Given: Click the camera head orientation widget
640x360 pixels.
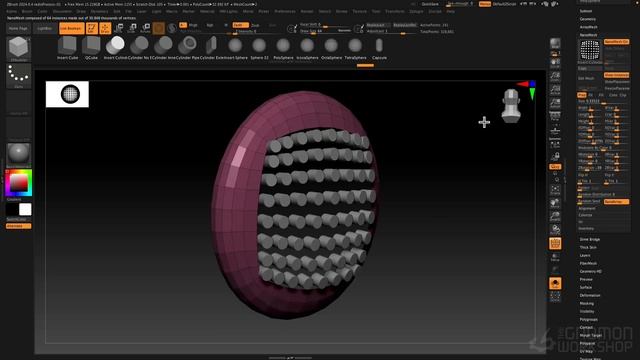Looking at the screenshot, I should click(x=511, y=106).
